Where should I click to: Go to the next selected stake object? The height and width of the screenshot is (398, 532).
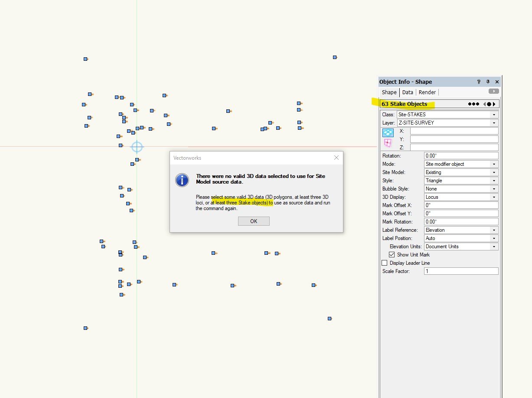(x=494, y=104)
